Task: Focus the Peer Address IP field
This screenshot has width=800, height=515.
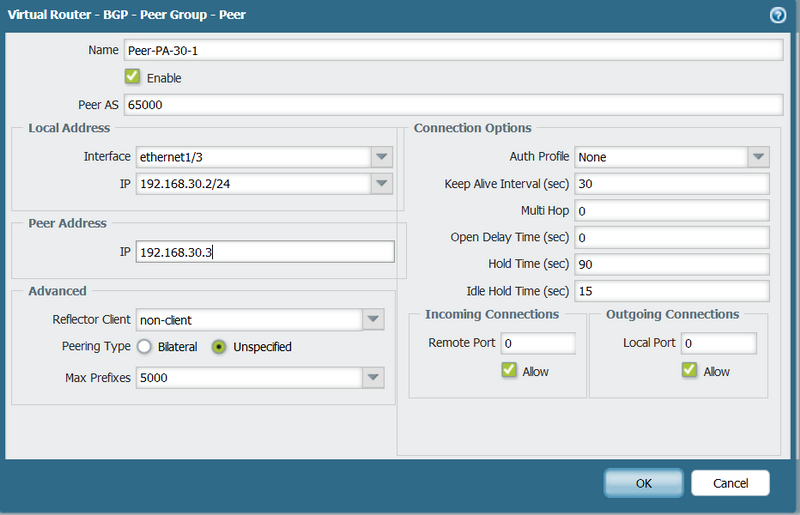Action: tap(265, 252)
